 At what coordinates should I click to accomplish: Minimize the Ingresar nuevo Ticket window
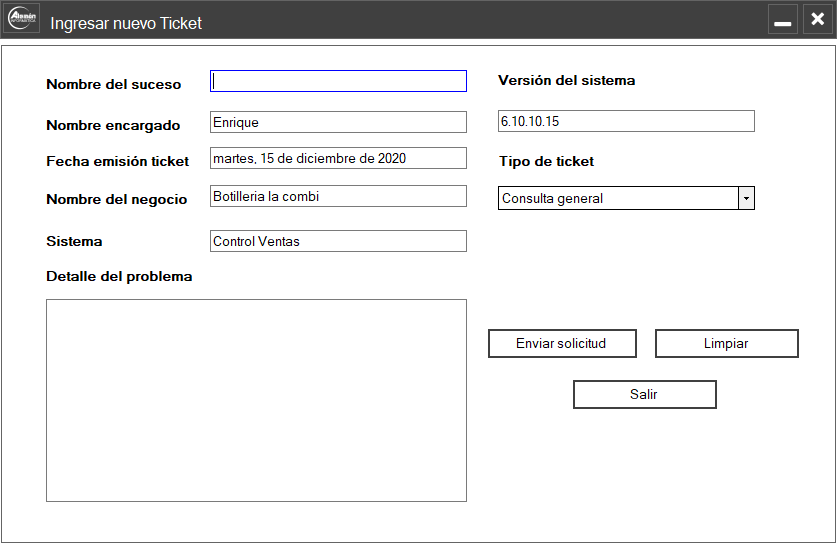point(783,20)
